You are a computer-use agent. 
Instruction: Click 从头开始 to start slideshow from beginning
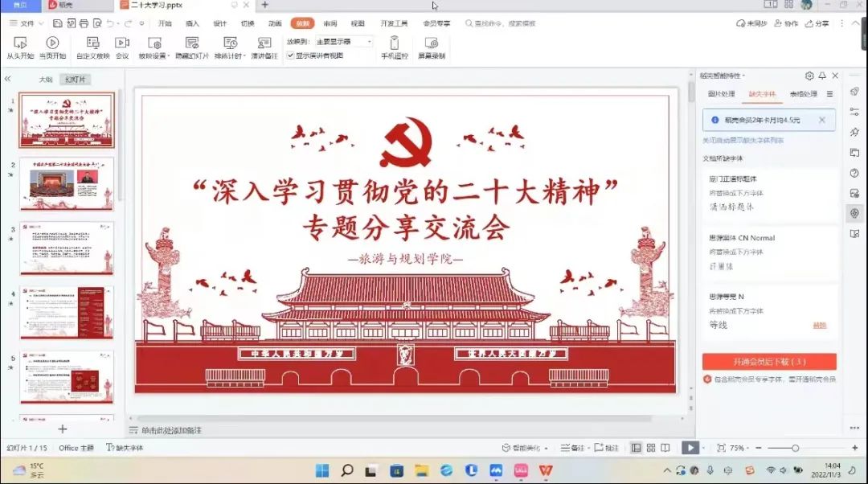20,47
